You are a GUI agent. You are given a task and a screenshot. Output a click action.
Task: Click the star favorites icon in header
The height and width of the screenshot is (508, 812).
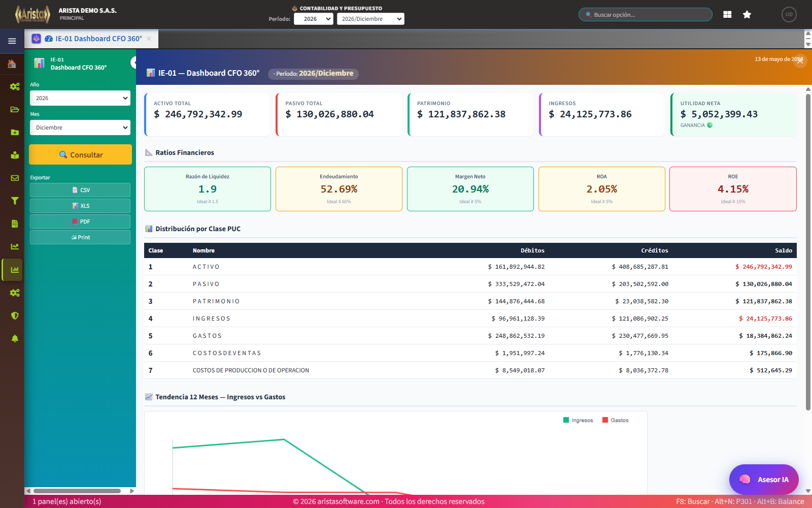747,15
